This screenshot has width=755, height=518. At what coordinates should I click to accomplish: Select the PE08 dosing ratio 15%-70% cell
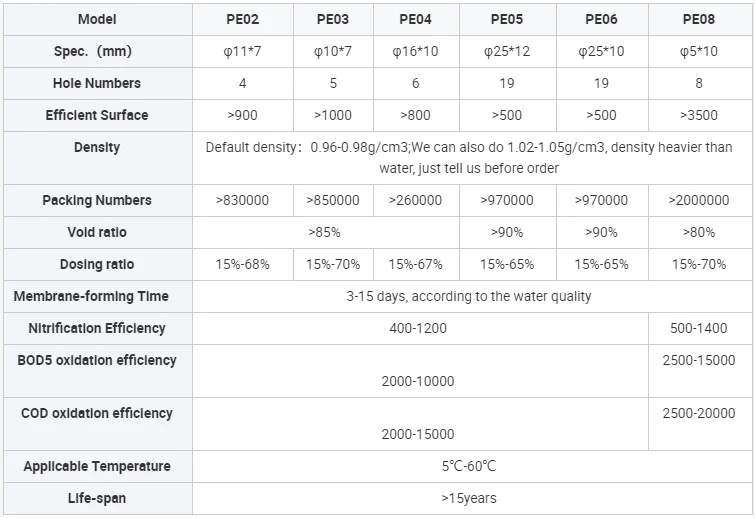click(699, 264)
